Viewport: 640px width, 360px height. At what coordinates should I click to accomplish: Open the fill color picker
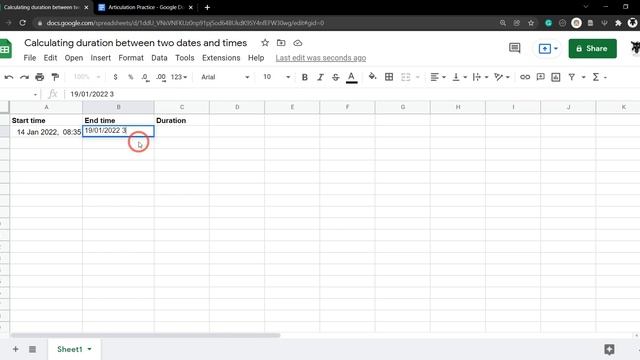[x=372, y=77]
